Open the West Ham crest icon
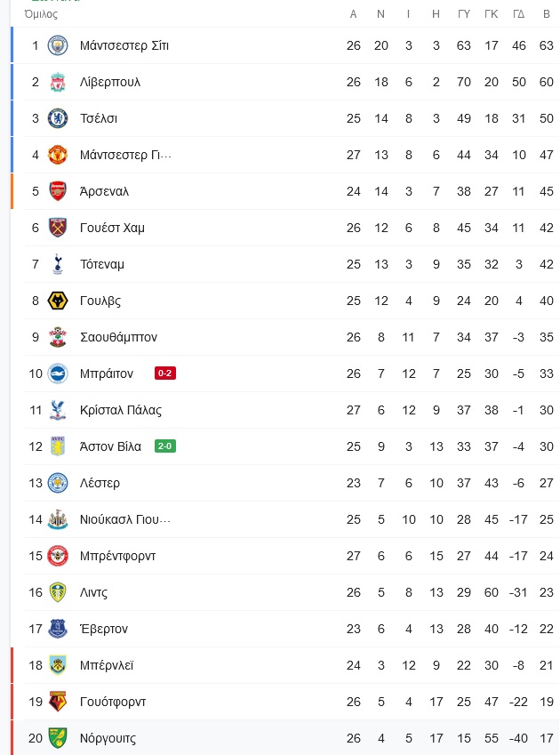The width and height of the screenshot is (560, 755). [x=58, y=228]
